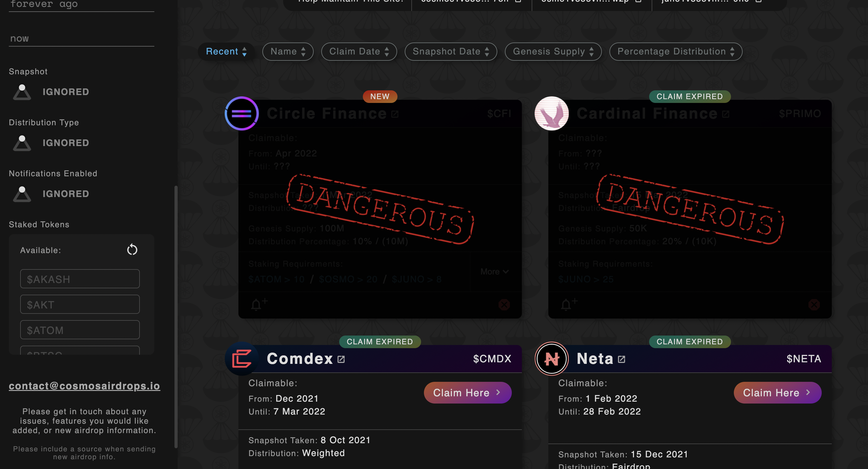The width and height of the screenshot is (868, 469).
Task: Open Comdex external link icon
Action: coord(341,359)
